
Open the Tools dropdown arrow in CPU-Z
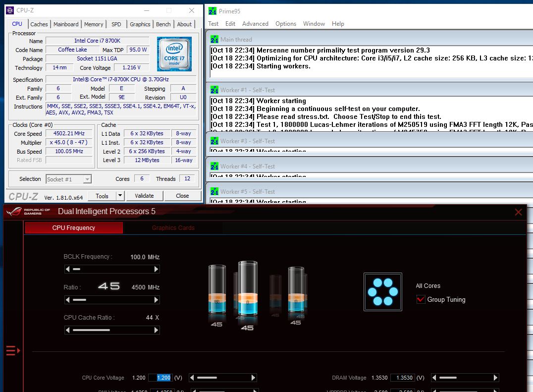pos(120,196)
